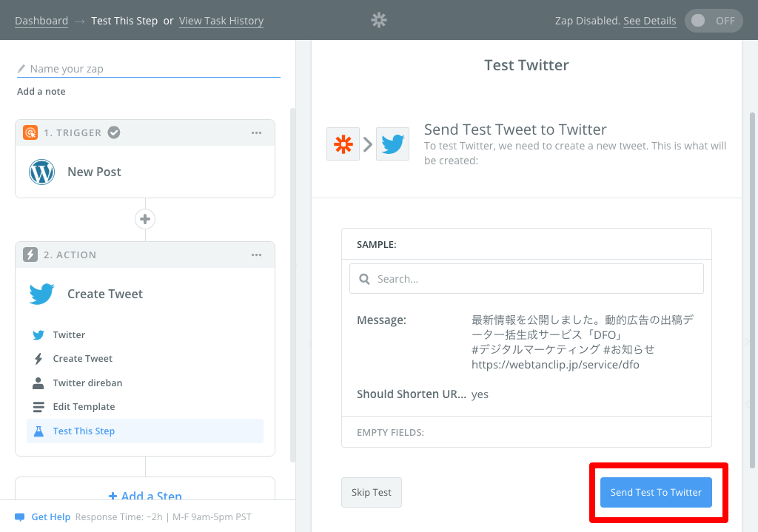Click the small Twitter icon in step list
This screenshot has height=532, width=758.
38,335
